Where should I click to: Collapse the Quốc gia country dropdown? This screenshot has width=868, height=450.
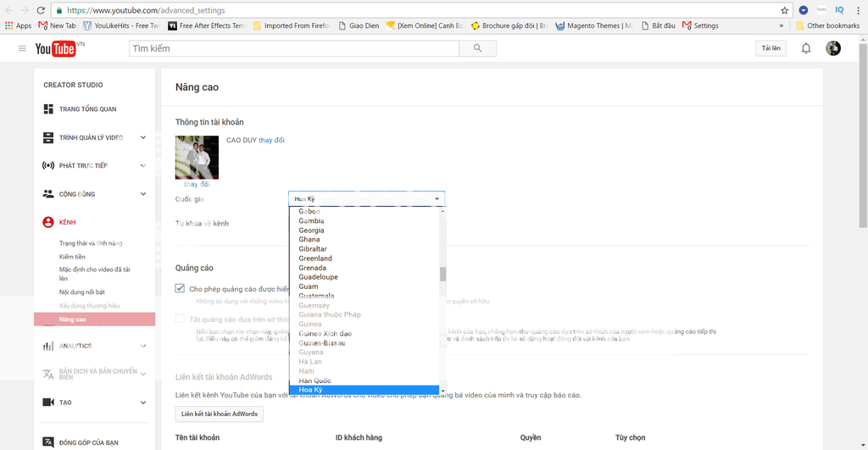(437, 198)
